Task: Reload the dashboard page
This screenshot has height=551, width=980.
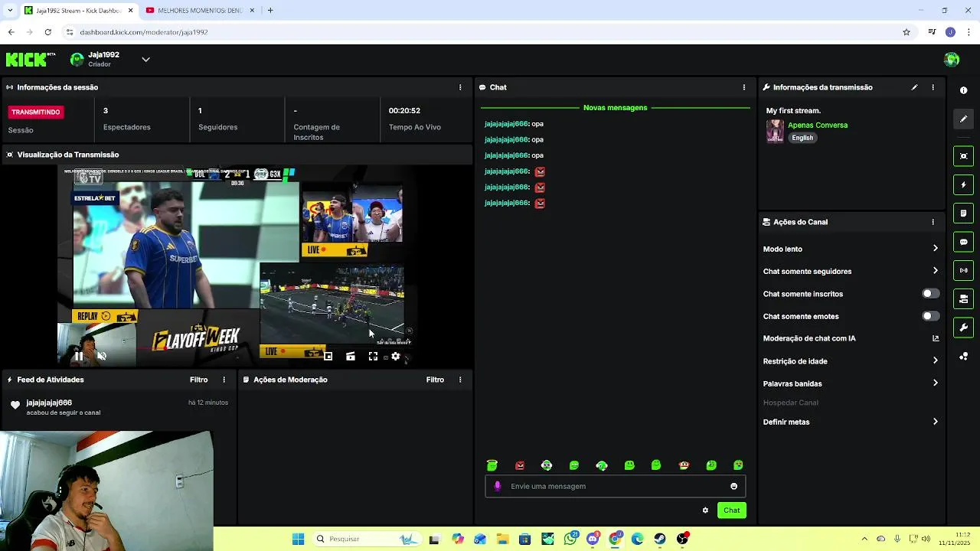Action: [x=47, y=32]
